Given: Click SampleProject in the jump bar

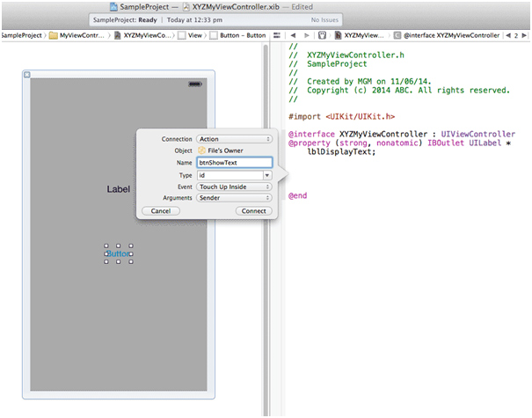Looking at the screenshot, I should [x=21, y=35].
